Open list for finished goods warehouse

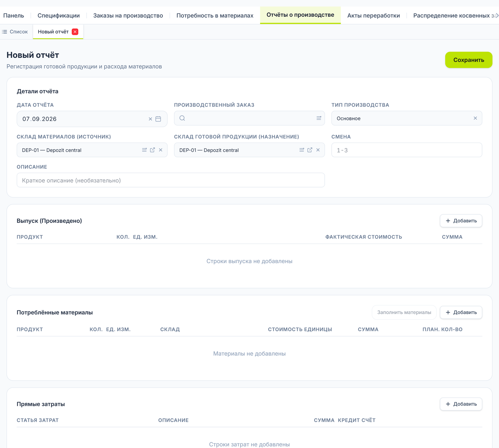302,150
